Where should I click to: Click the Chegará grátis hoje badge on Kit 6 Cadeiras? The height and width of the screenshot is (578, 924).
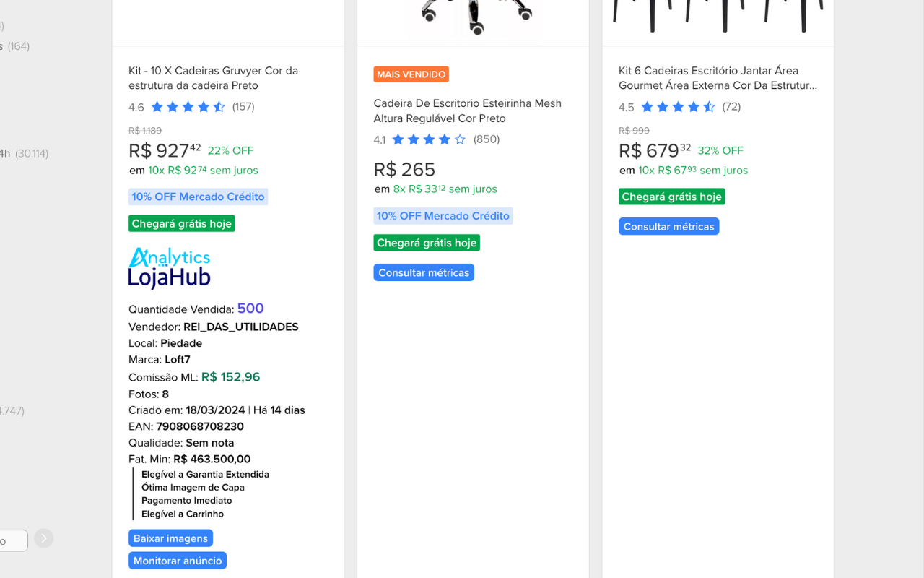tap(671, 196)
